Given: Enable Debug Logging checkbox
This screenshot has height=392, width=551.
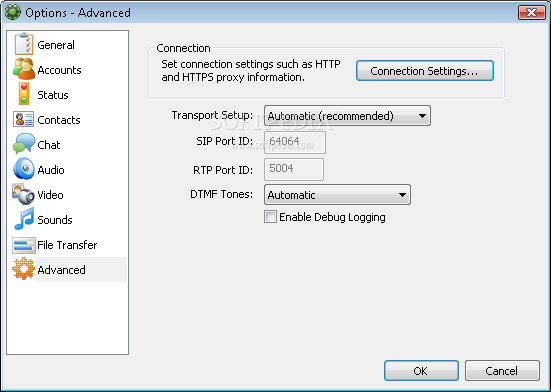Looking at the screenshot, I should 270,217.
